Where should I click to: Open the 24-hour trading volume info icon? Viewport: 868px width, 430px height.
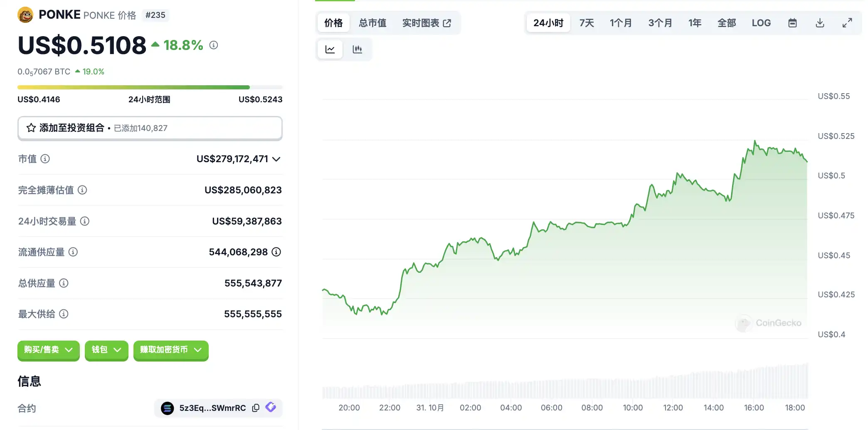85,221
